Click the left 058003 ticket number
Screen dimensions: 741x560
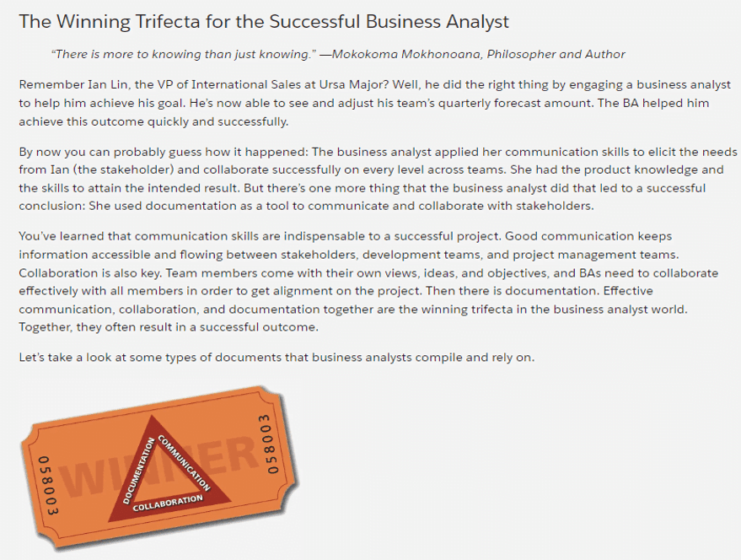48,485
